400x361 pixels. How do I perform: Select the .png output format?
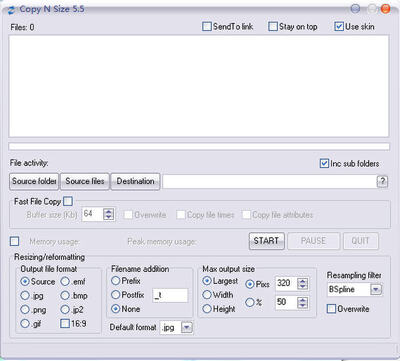click(x=25, y=309)
